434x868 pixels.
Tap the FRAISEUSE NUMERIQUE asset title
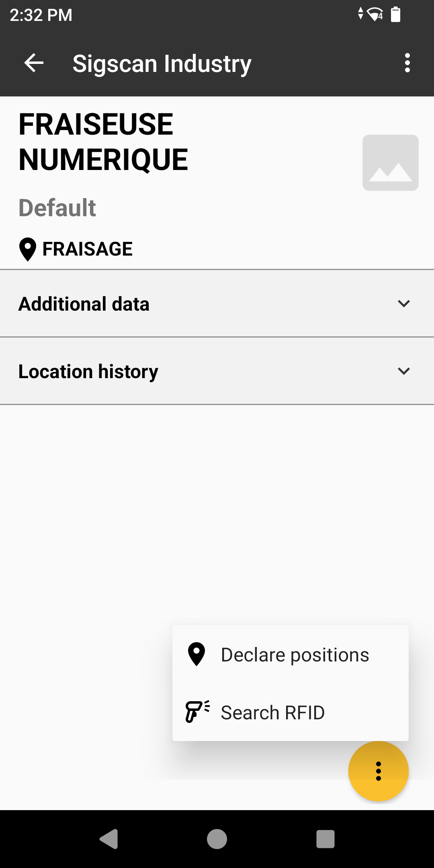[x=103, y=142]
